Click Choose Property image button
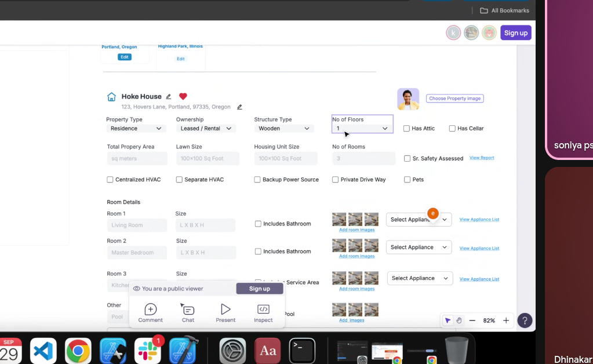This screenshot has width=593, height=364. click(455, 99)
